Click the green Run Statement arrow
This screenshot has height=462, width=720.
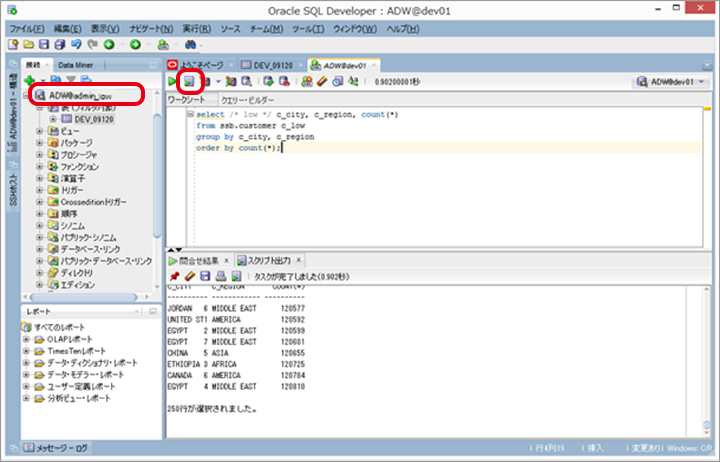(173, 81)
